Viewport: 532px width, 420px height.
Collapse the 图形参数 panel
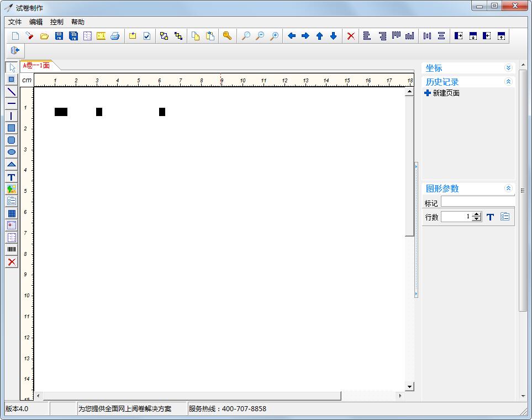pyautogui.click(x=508, y=188)
